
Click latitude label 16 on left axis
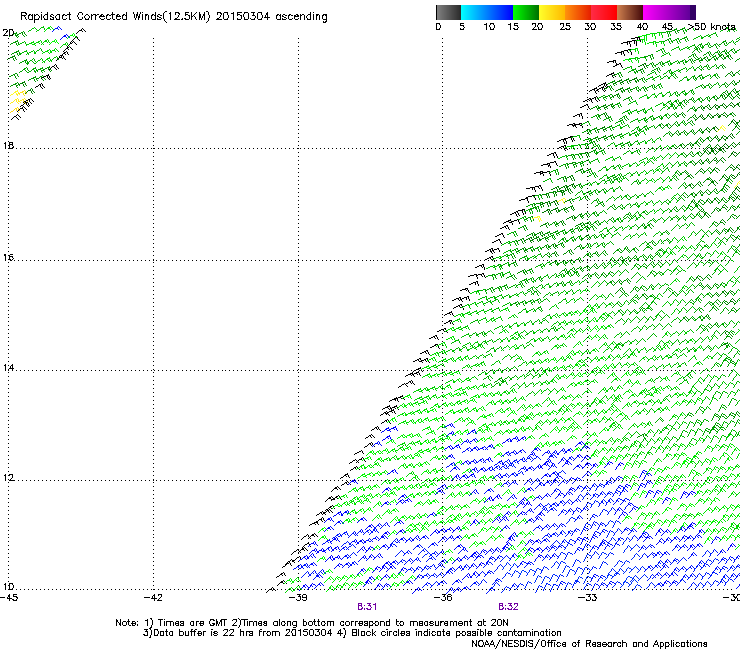click(8, 257)
